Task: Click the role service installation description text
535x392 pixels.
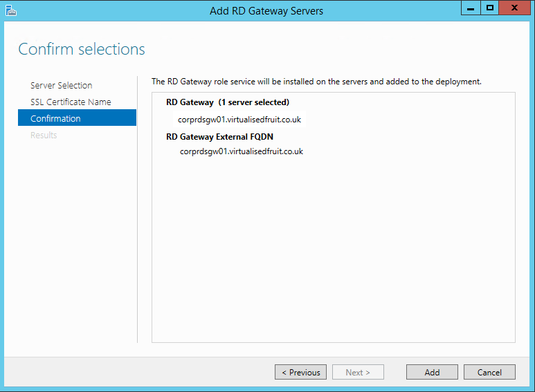Action: click(316, 82)
